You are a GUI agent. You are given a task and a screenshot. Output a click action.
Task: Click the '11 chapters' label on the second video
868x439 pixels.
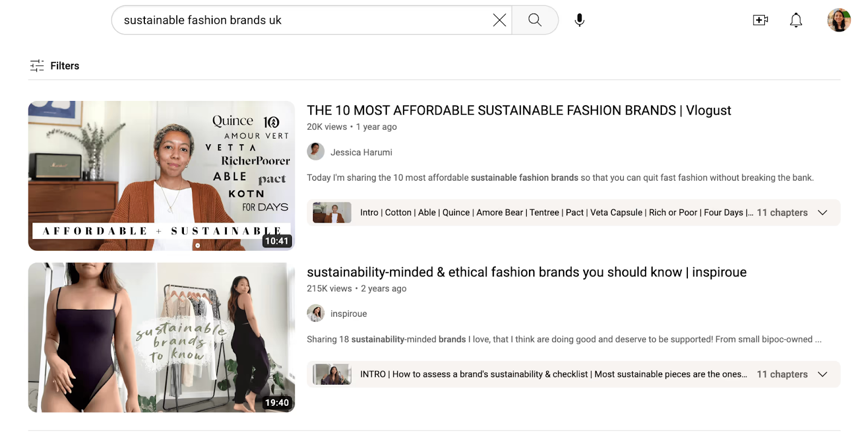coord(782,374)
